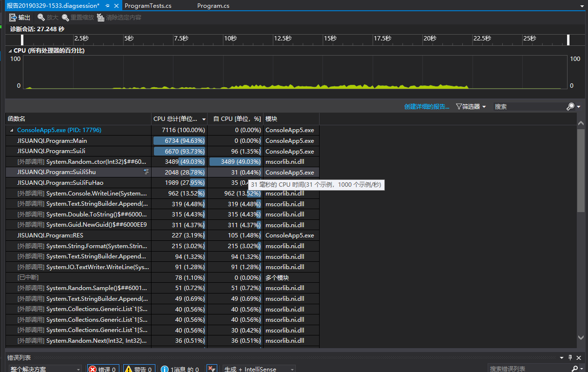The image size is (588, 372).
Task: Pin the diagsession report tab
Action: pos(107,6)
